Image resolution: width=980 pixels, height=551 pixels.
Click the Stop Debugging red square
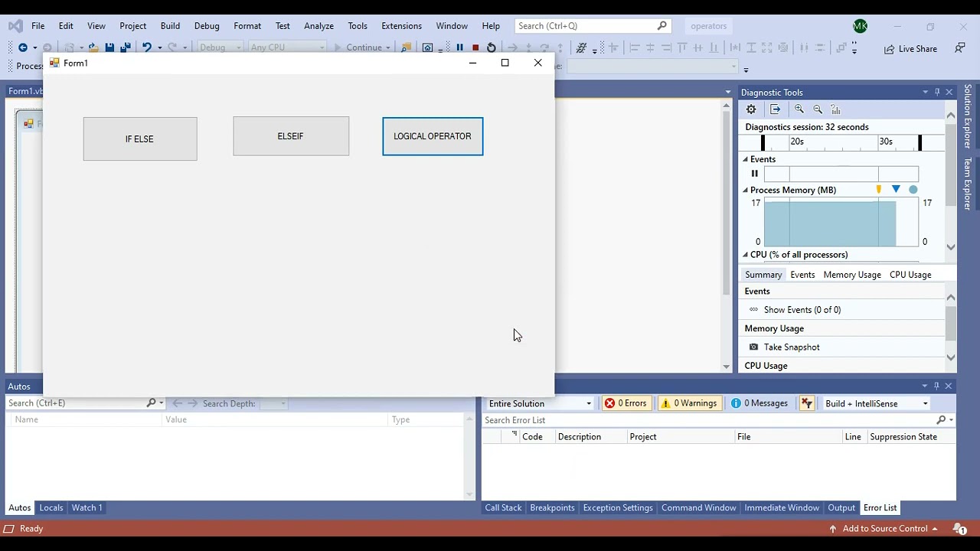pos(475,47)
